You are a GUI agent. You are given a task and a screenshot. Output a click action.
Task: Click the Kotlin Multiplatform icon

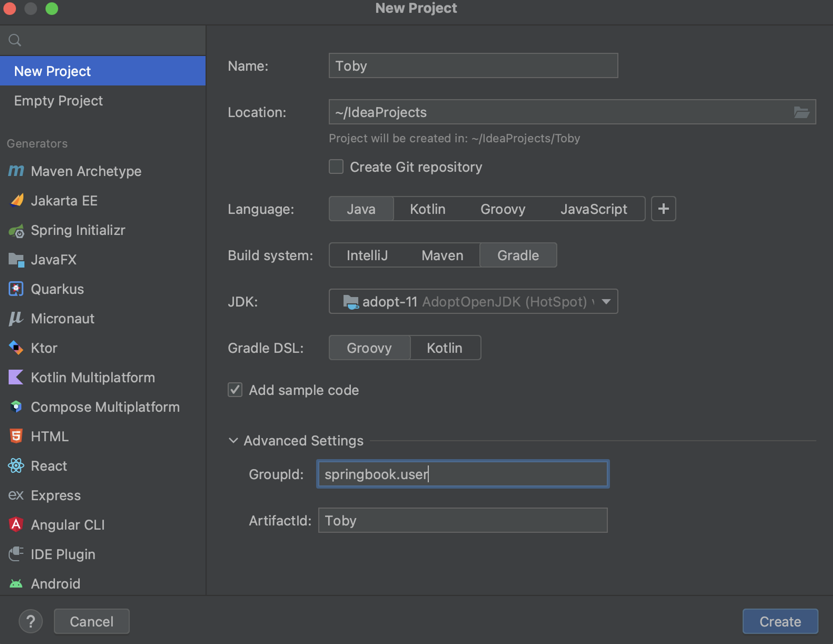16,378
